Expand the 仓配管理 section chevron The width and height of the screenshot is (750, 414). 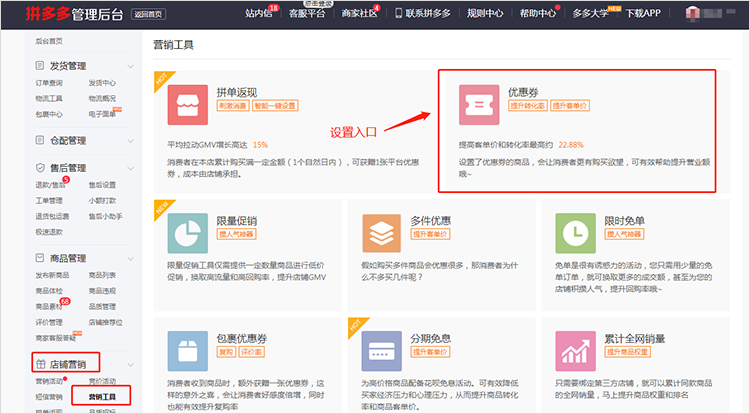130,141
